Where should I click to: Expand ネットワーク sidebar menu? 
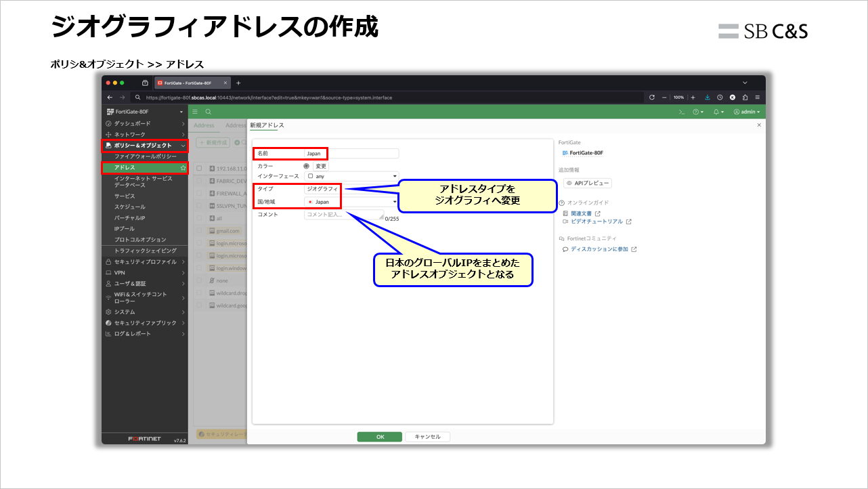(144, 135)
